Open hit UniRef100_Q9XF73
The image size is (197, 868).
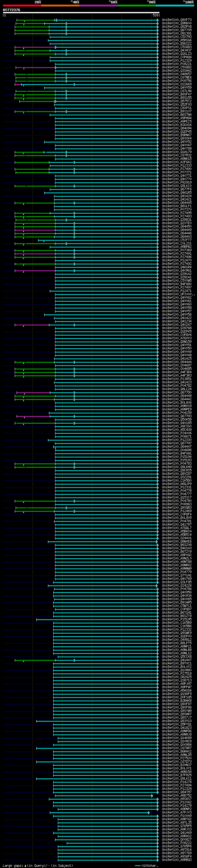click(176, 20)
